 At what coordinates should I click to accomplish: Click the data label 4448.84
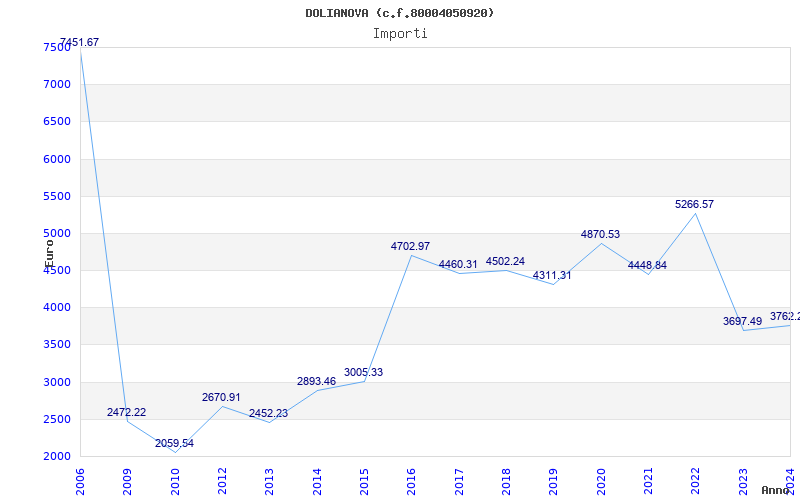647,265
